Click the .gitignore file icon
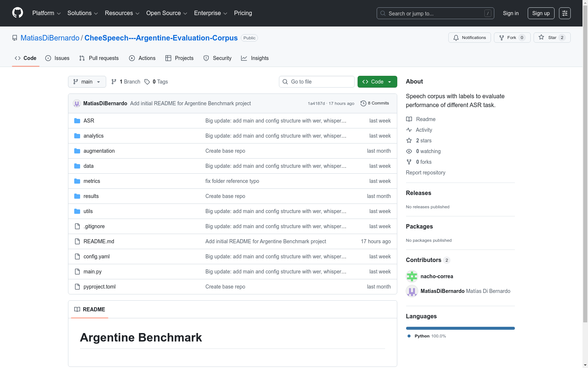Screen dimensions: 588x368 (x=77, y=226)
